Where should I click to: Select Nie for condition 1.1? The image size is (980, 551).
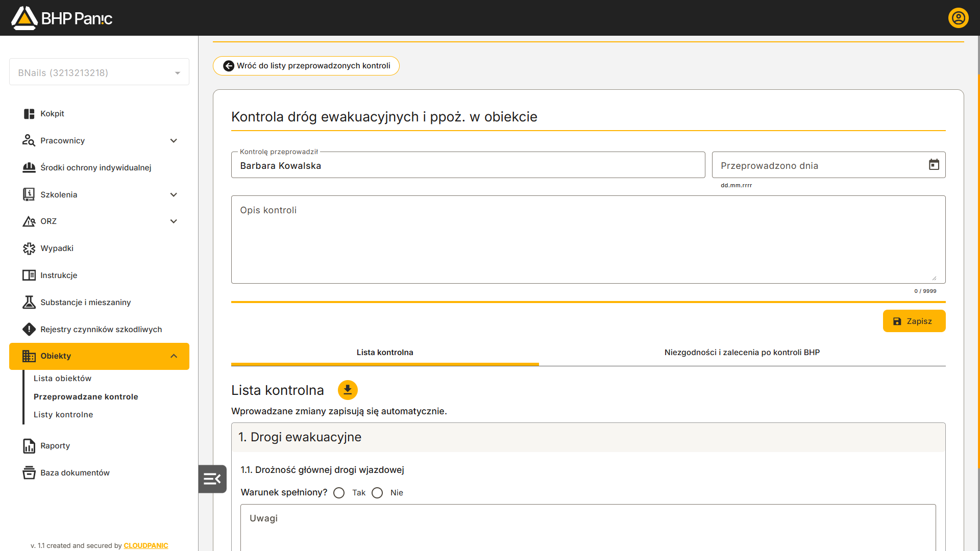(377, 493)
